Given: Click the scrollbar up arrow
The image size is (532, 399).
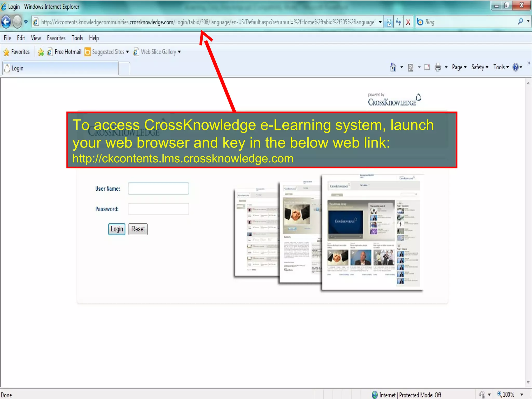Looking at the screenshot, I should click(x=528, y=83).
